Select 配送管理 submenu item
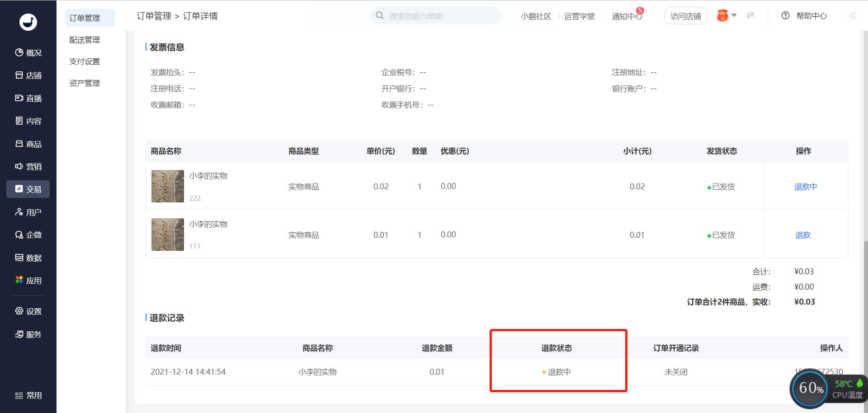868x413 pixels. [x=85, y=40]
